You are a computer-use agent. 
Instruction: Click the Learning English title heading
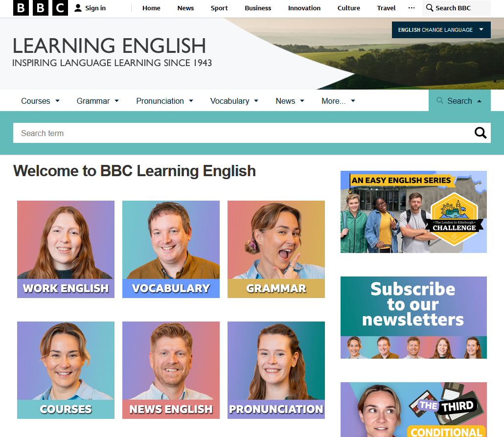(109, 46)
